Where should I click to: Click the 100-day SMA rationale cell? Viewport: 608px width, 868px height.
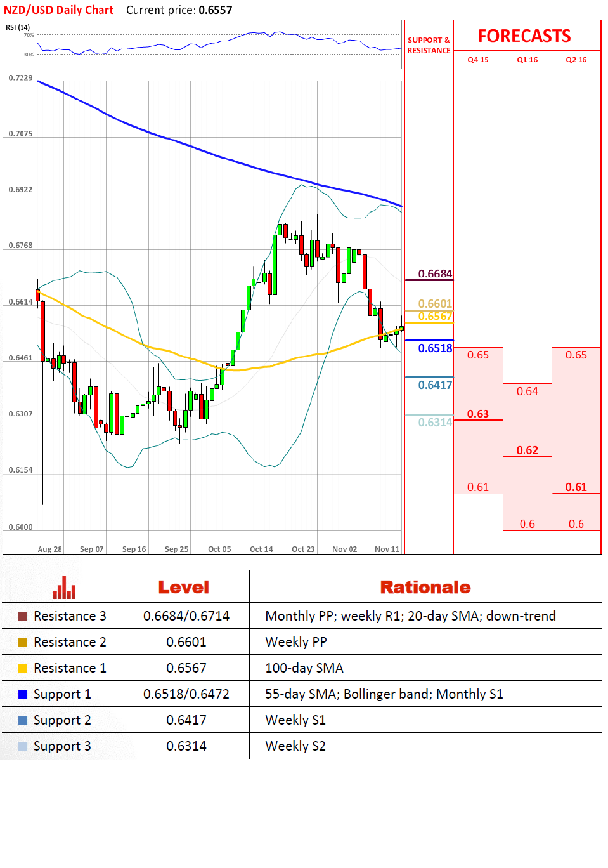[304, 668]
